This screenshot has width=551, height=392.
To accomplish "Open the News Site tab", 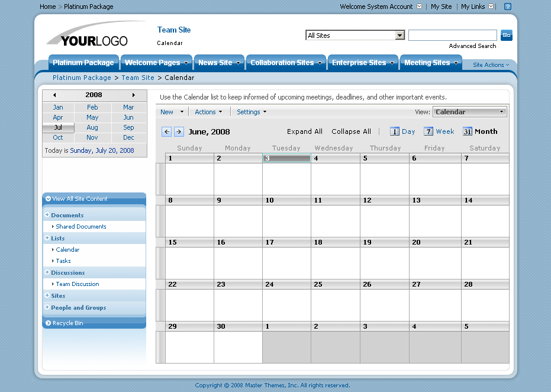I will (215, 62).
